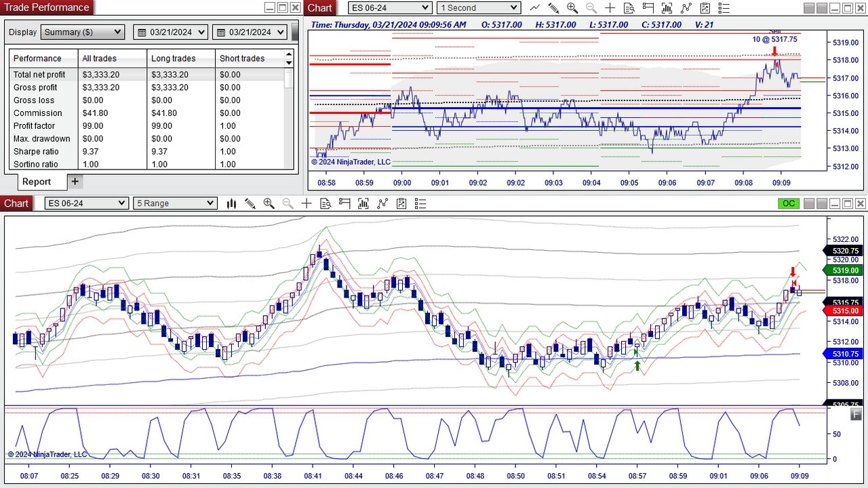Click All trades Profit factor value 99.00

[93, 126]
